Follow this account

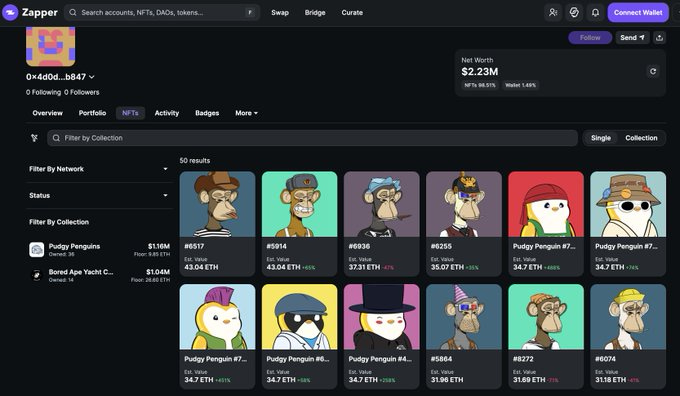tap(590, 38)
